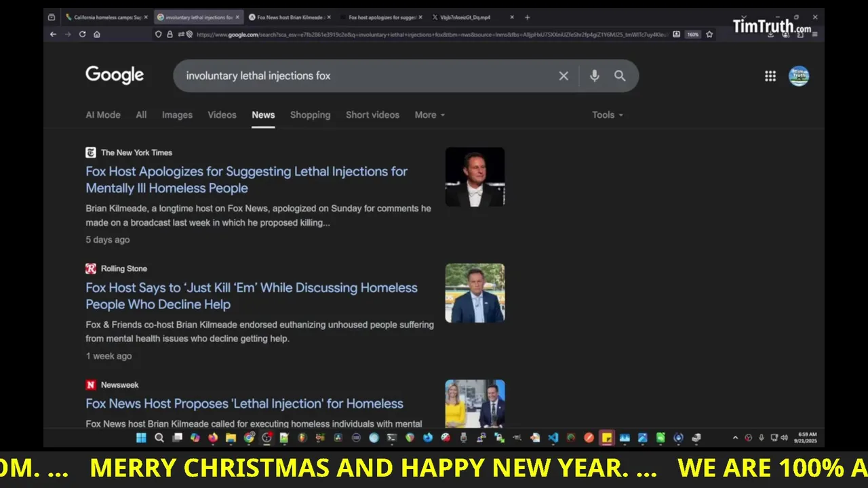Go to the Google logo homepage

[x=115, y=75]
